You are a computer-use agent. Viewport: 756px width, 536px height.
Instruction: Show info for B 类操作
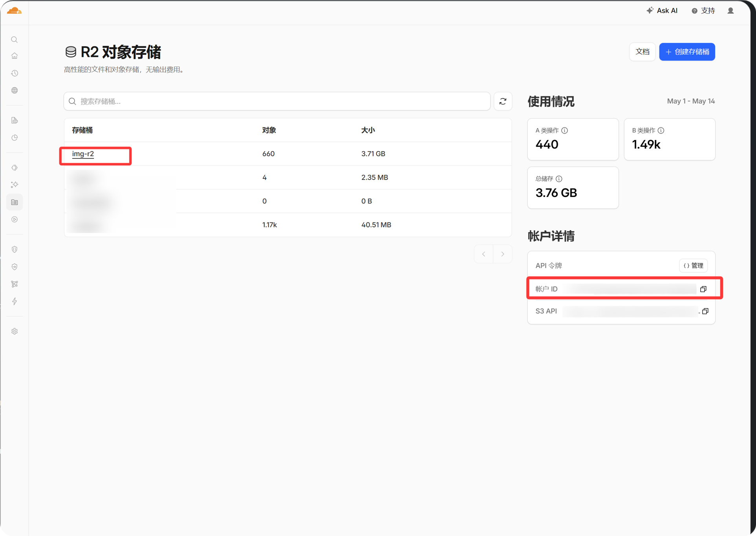click(x=661, y=130)
